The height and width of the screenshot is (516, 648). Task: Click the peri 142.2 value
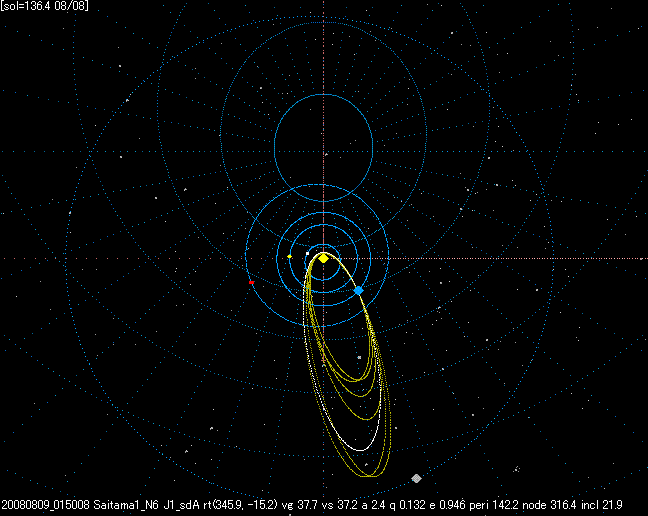tap(494, 505)
